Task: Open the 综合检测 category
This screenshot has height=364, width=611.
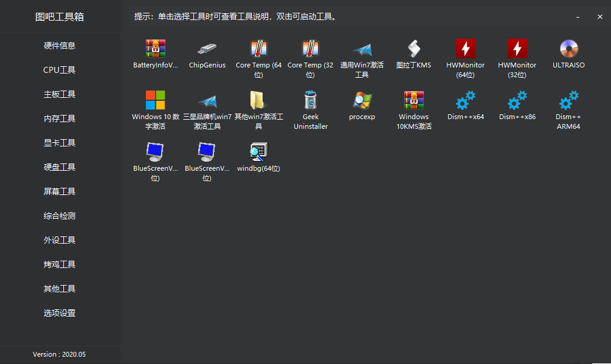Action: [60, 216]
